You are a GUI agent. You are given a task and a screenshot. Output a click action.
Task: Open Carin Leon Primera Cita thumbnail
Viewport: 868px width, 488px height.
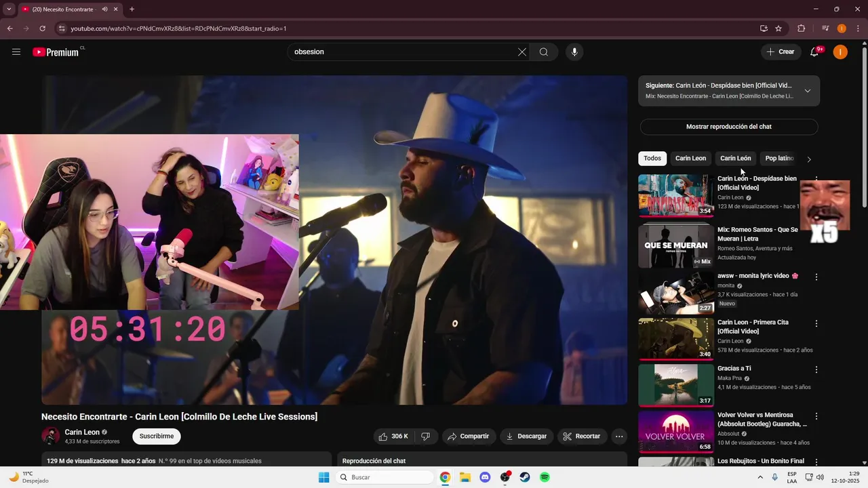676,340
